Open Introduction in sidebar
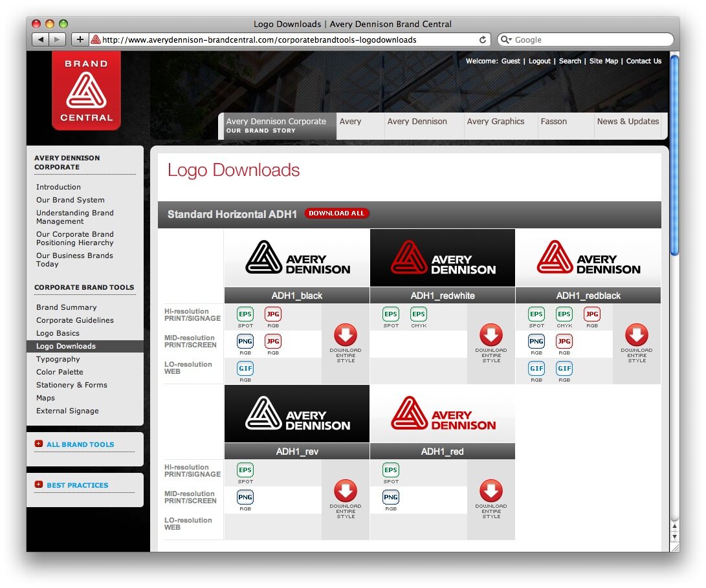The image size is (706, 588). [x=58, y=187]
